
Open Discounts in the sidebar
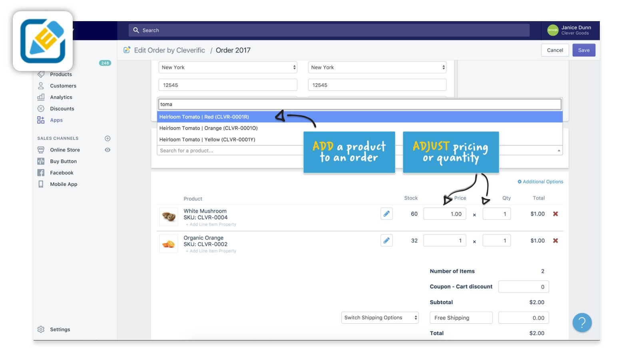(62, 109)
